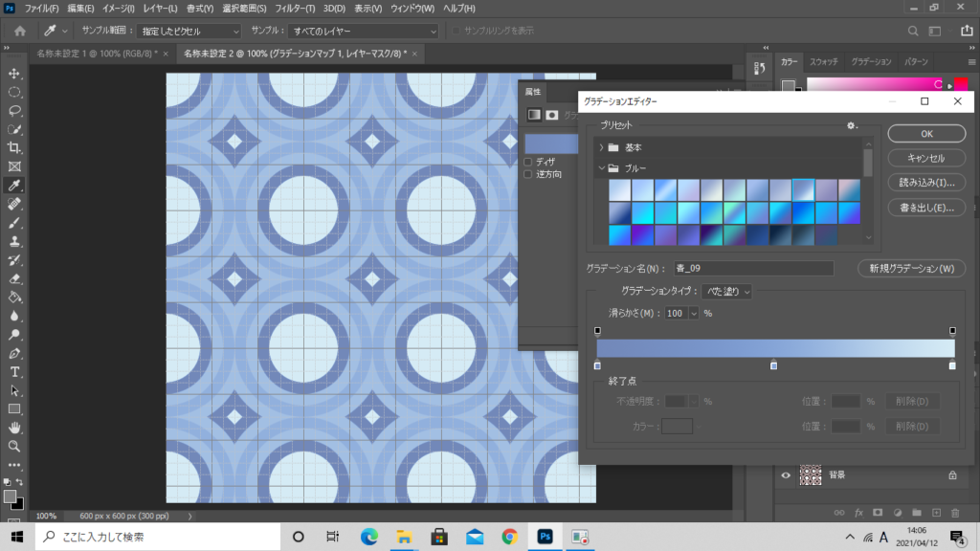Select the Pen tool
The height and width of the screenshot is (551, 980).
point(14,354)
